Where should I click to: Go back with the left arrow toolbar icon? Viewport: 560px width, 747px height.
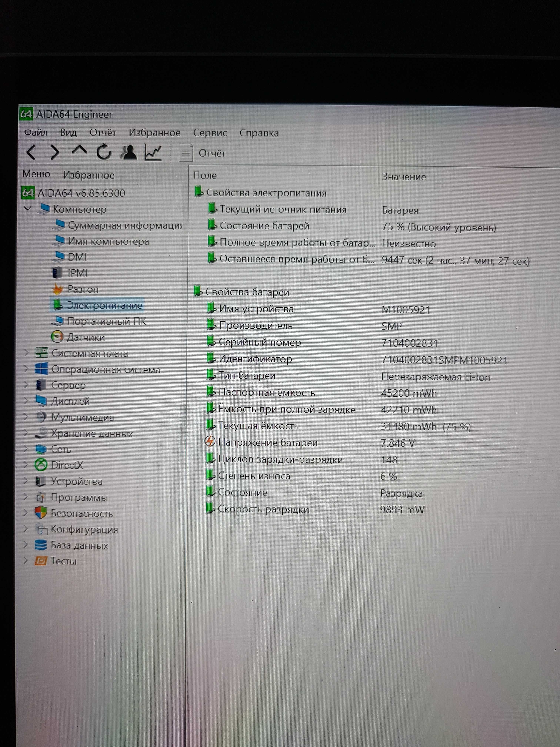pyautogui.click(x=31, y=152)
